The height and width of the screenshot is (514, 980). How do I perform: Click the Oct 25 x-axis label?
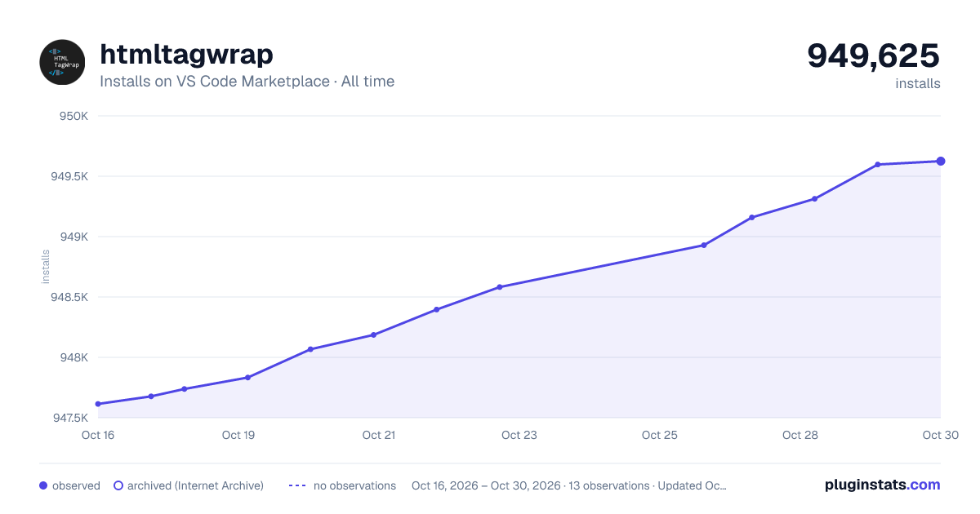tap(660, 435)
